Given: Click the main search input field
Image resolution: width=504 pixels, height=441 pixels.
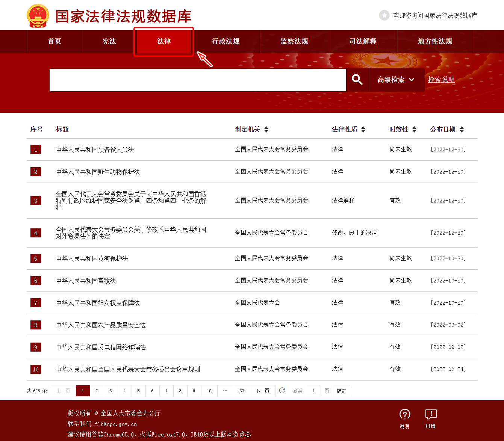Looking at the screenshot, I should [198, 80].
